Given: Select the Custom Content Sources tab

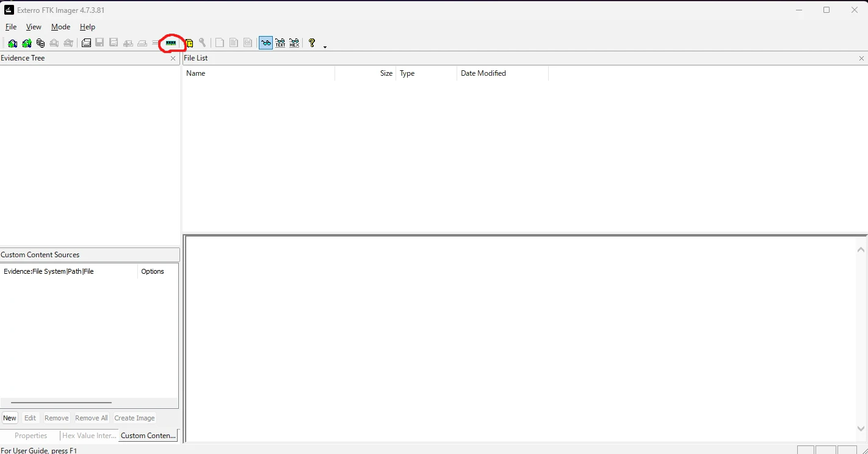Looking at the screenshot, I should [148, 436].
